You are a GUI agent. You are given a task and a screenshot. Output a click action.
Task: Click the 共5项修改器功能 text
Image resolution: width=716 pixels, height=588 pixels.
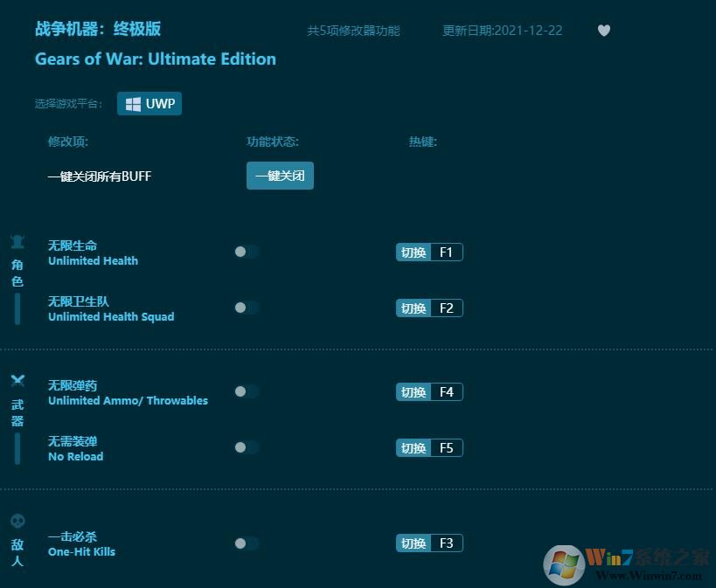pos(353,31)
